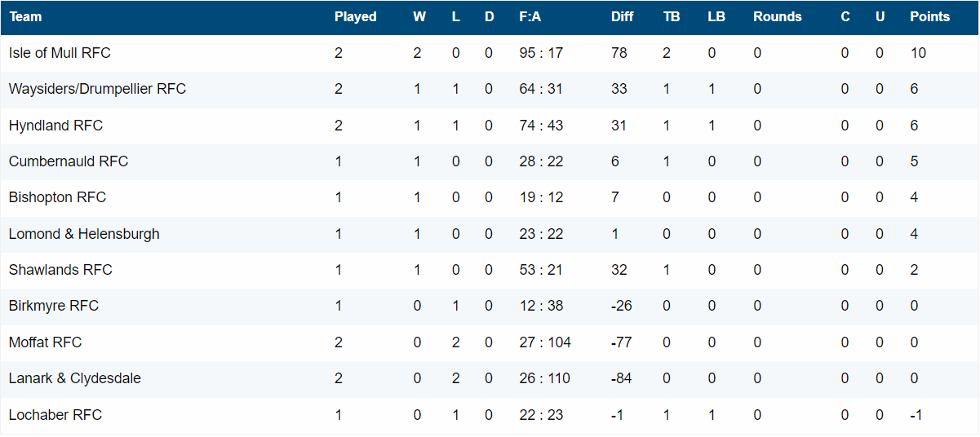The height and width of the screenshot is (437, 980).
Task: Click Isle of Mull's 10 points value
Action: tap(918, 53)
